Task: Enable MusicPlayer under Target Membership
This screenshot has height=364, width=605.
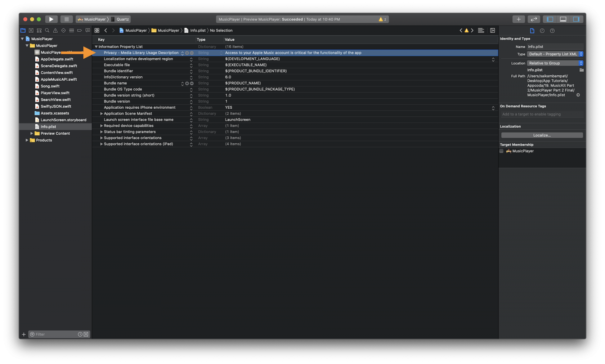Action: (x=501, y=151)
